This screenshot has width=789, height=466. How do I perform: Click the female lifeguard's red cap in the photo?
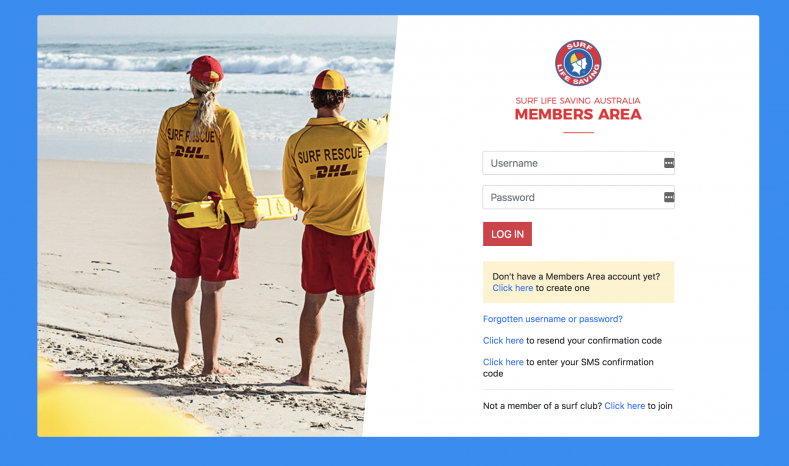click(x=206, y=69)
